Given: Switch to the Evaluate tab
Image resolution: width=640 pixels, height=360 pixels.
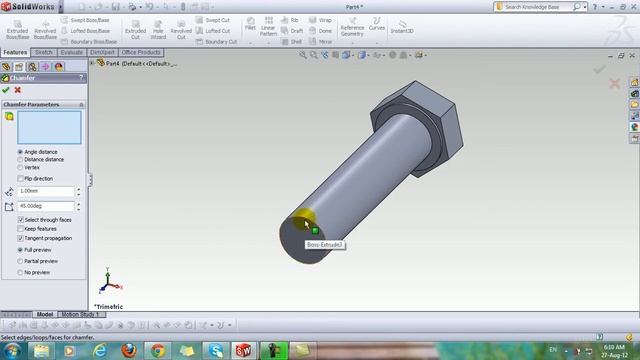Looking at the screenshot, I should [x=71, y=52].
